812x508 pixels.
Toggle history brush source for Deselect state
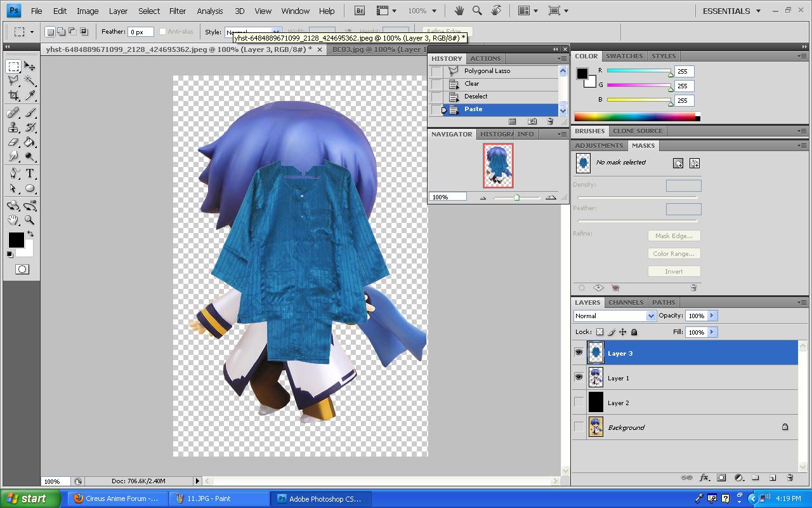[436, 97]
